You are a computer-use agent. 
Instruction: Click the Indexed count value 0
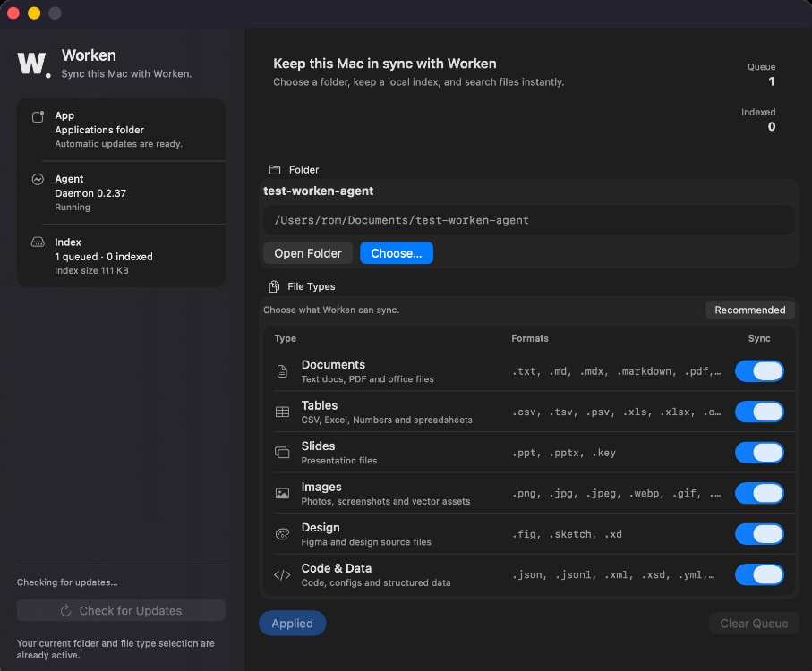click(772, 127)
